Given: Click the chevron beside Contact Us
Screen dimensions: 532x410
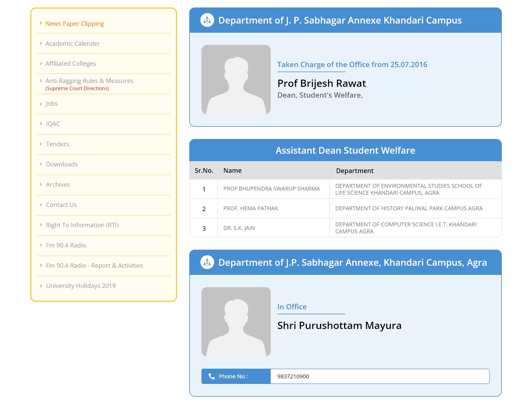Looking at the screenshot, I should pyautogui.click(x=41, y=204).
